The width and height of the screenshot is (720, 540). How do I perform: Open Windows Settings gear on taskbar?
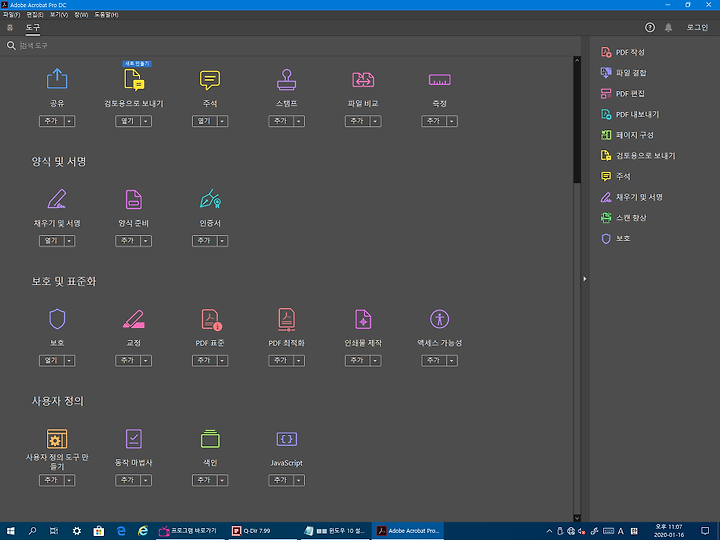[x=77, y=531]
